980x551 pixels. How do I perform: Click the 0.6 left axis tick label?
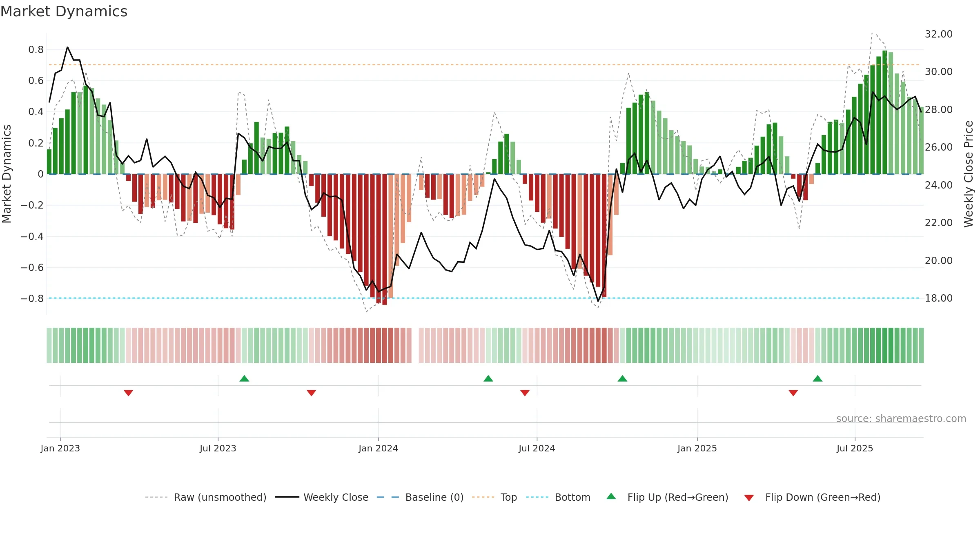coord(36,81)
